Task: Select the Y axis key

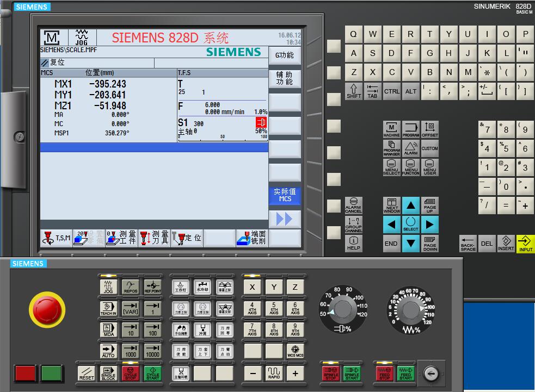Action: point(274,287)
